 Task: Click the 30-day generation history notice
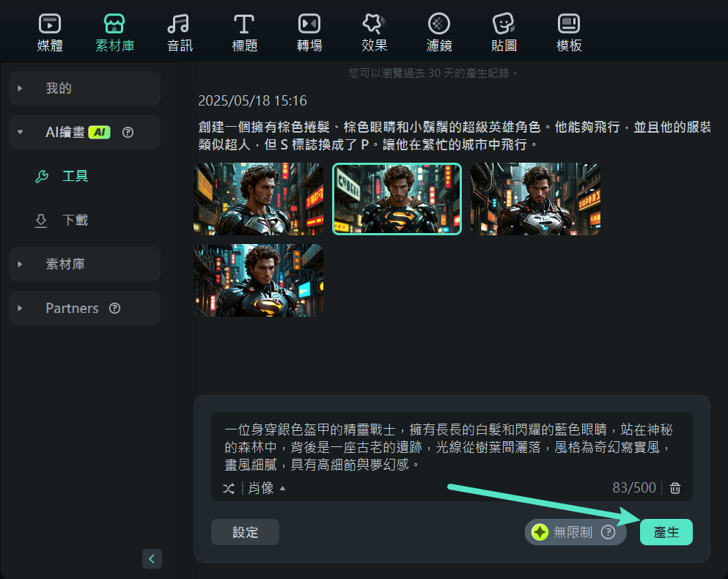(x=433, y=73)
